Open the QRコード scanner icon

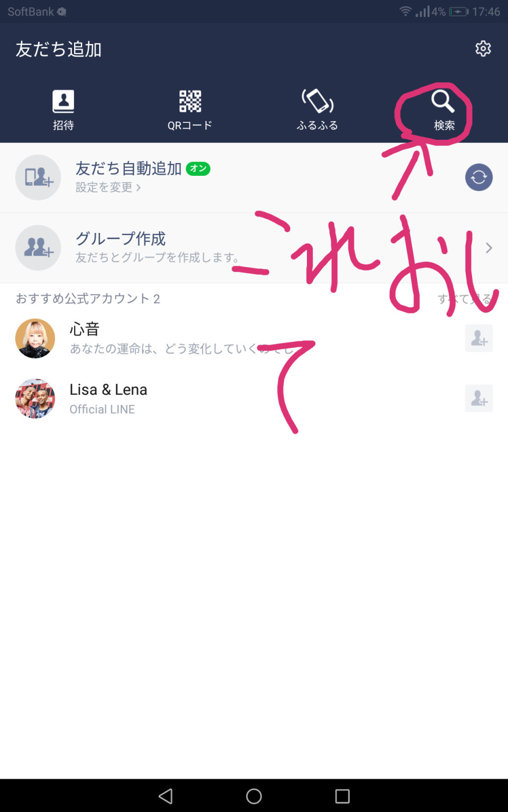pos(190,101)
